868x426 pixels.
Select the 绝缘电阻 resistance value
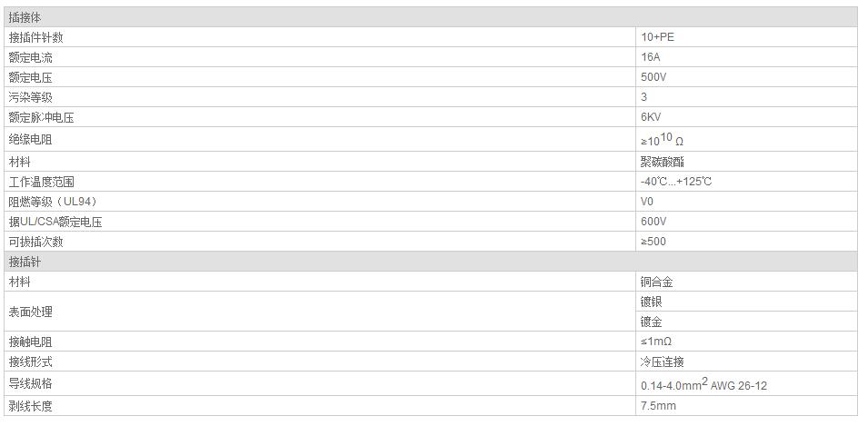[662, 139]
